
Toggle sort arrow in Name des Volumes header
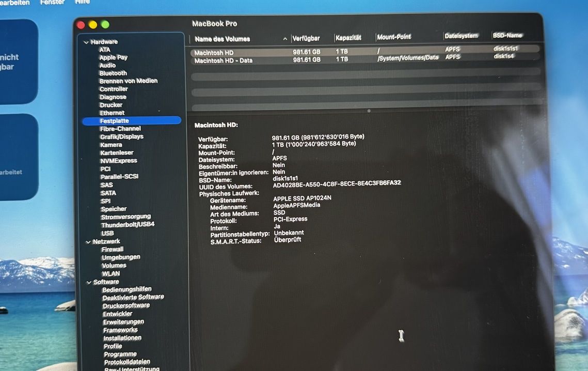(x=285, y=39)
